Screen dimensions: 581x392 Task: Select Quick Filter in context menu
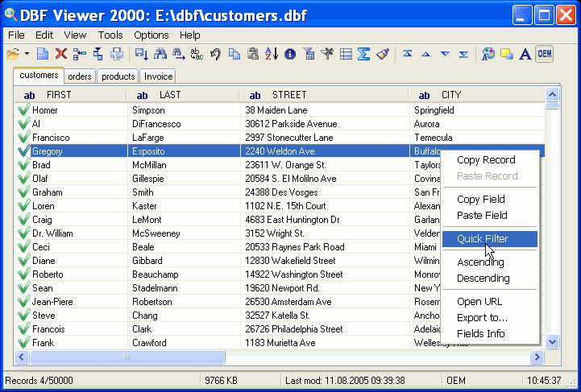click(489, 239)
